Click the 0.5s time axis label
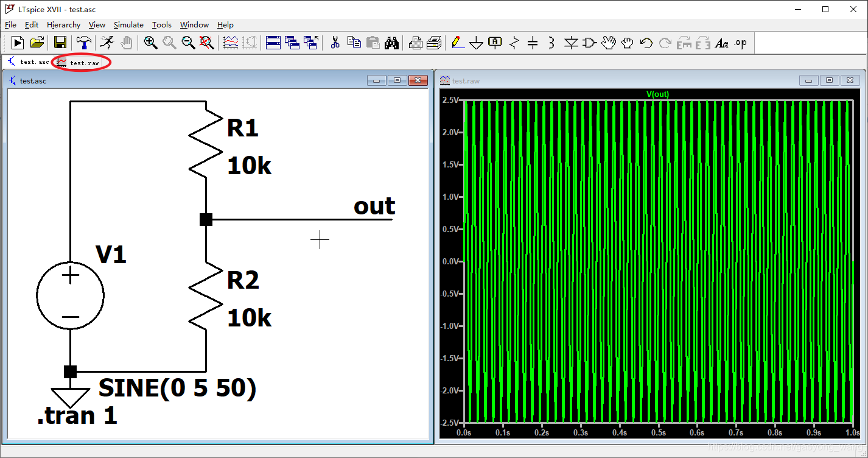 coord(659,432)
